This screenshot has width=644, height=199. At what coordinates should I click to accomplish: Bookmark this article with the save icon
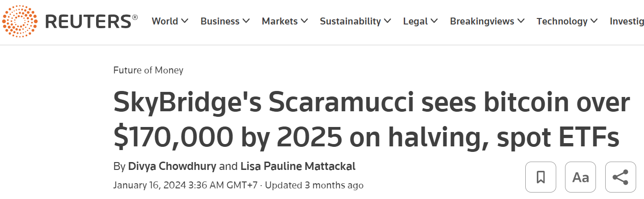[x=541, y=177]
